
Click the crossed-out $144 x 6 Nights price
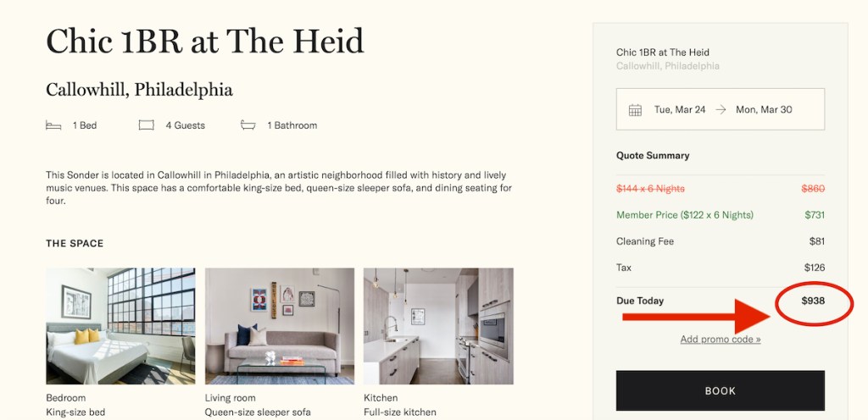[x=650, y=189]
